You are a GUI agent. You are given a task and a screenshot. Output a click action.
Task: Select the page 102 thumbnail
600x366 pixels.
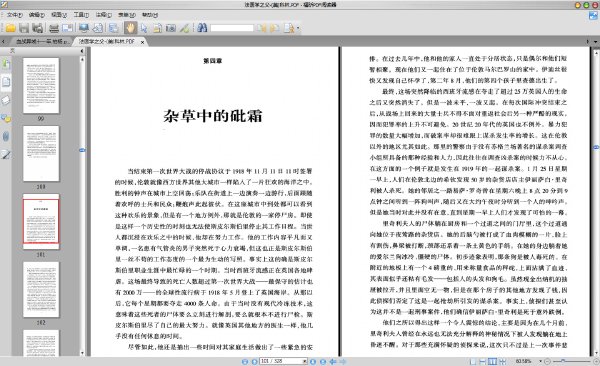tap(41, 289)
